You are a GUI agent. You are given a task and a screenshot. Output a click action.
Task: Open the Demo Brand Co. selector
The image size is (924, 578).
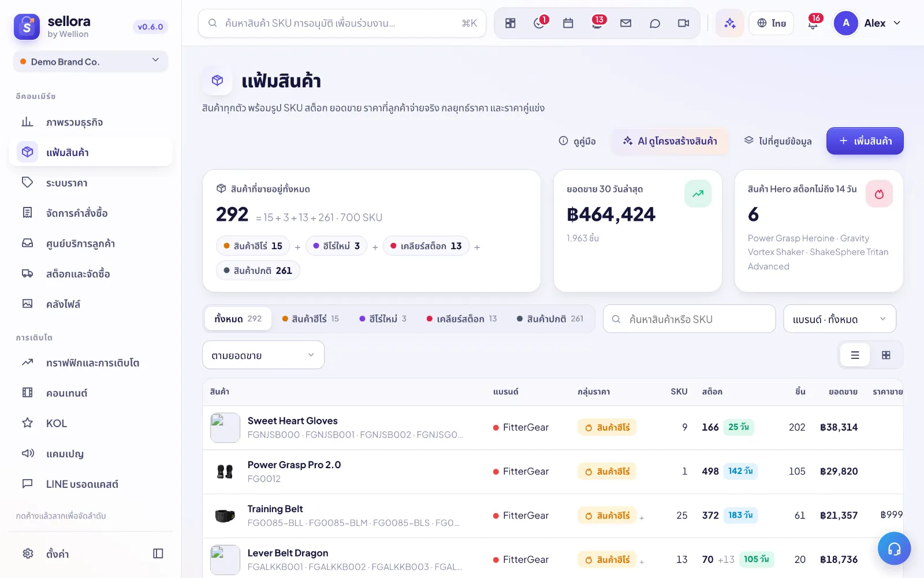click(x=91, y=61)
